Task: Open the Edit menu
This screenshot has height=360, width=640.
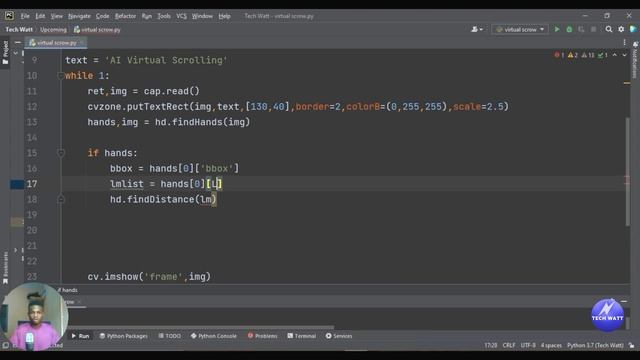Action: coord(40,16)
